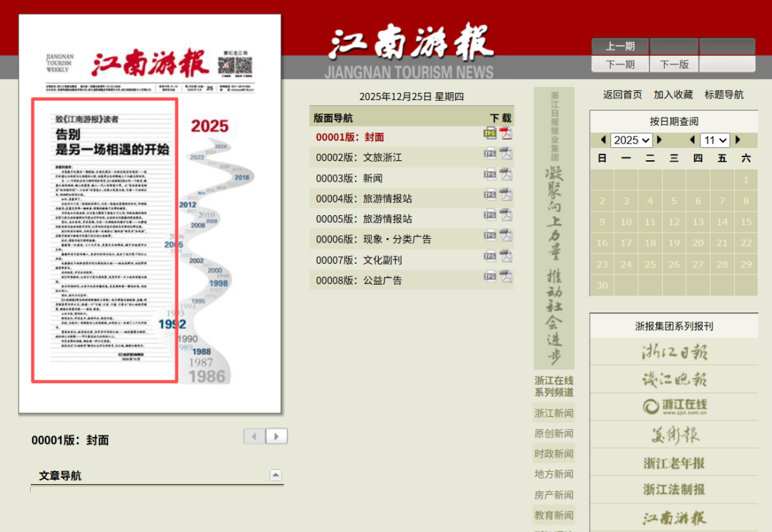Click next page arrow below newspaper preview
Screen dimensions: 772x532
click(x=277, y=436)
